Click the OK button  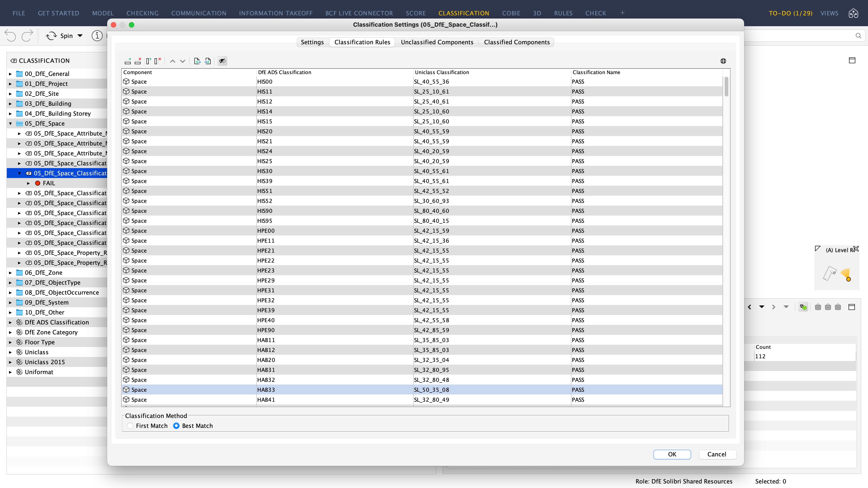(672, 454)
